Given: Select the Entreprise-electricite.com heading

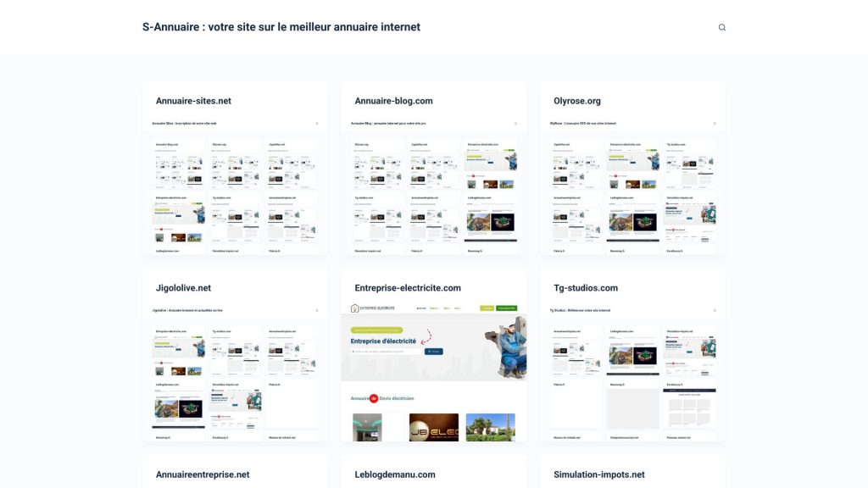Looking at the screenshot, I should pyautogui.click(x=408, y=288).
